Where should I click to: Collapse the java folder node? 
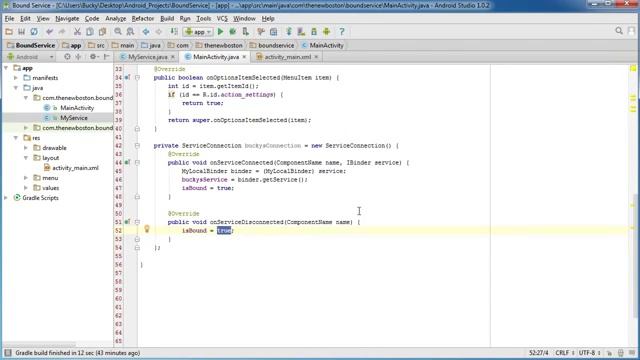tap(16, 88)
